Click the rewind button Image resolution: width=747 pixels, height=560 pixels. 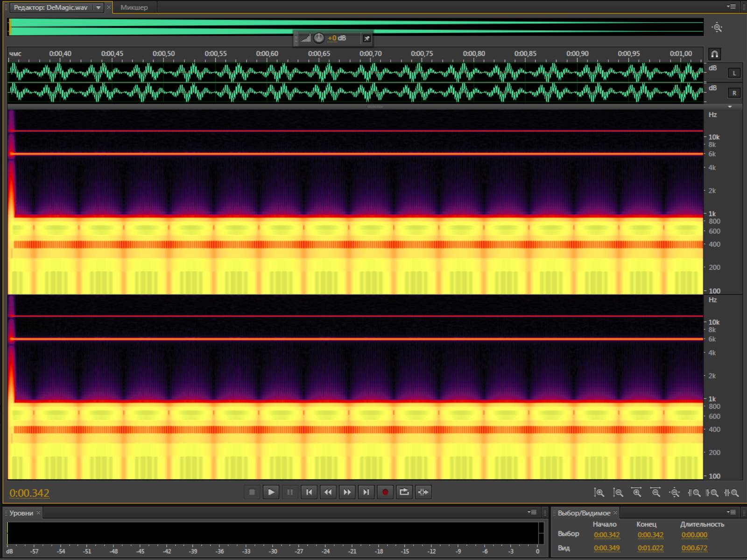[x=328, y=492]
